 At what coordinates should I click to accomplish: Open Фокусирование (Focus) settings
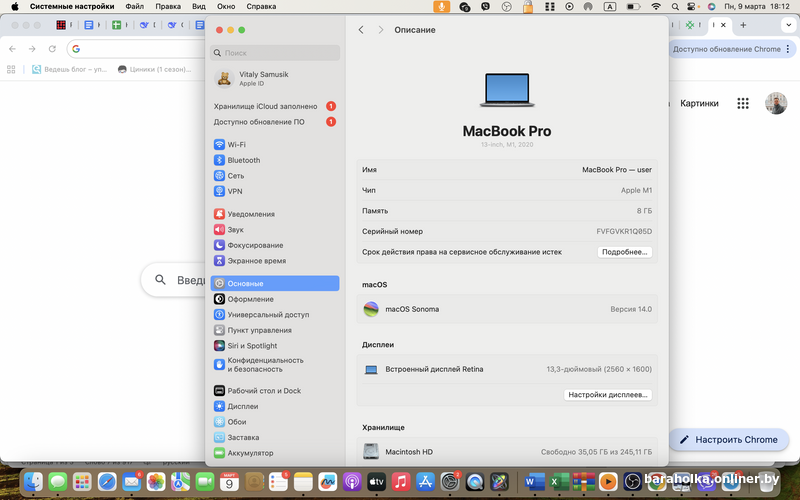(255, 245)
